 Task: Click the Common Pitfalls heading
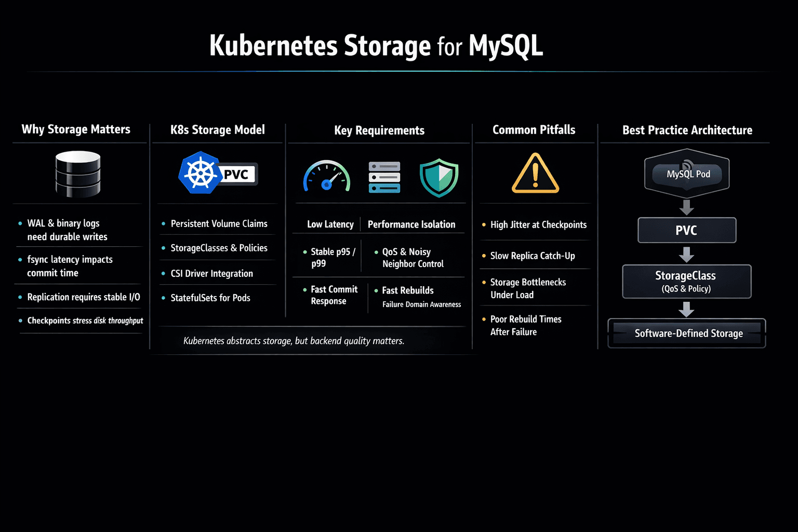(x=534, y=130)
